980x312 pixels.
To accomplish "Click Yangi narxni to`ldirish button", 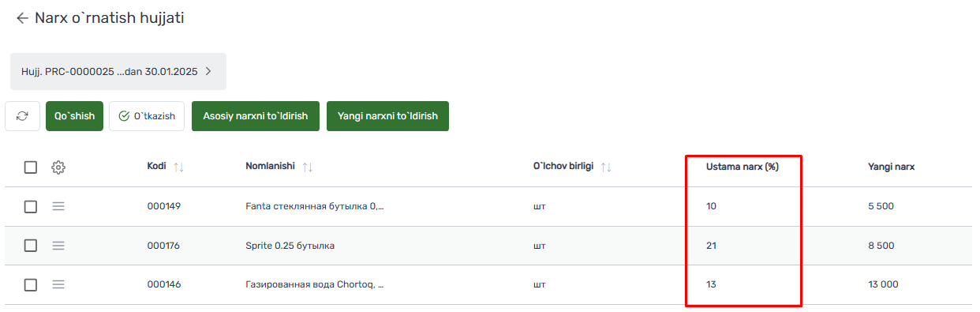I will pyautogui.click(x=387, y=116).
